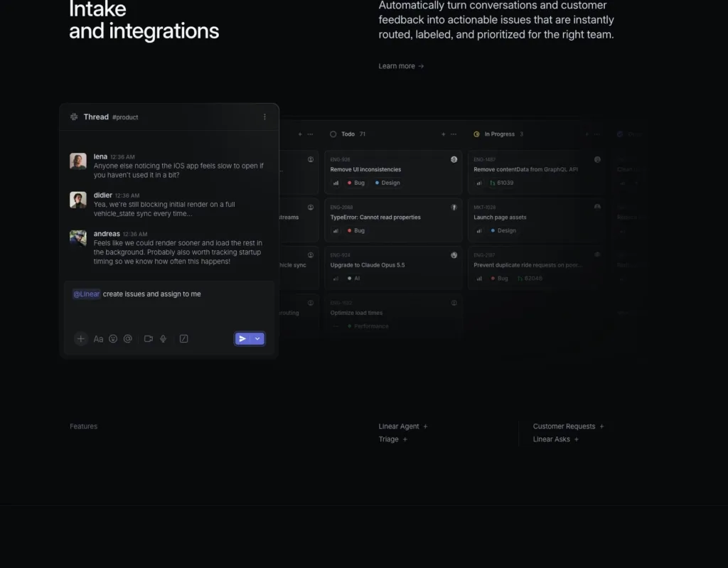Viewport: 728px width, 568px height.
Task: Add an issue to the Todo column
Action: click(x=444, y=134)
